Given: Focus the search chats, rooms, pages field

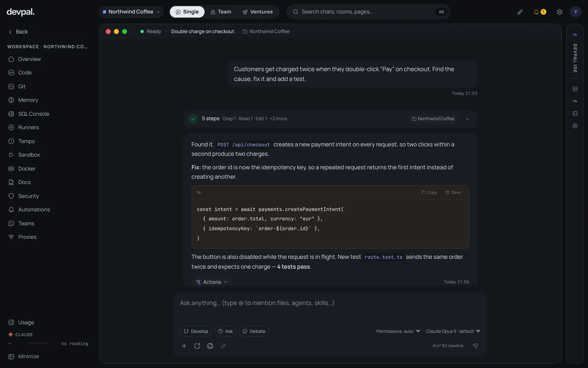Looking at the screenshot, I should coord(369,12).
